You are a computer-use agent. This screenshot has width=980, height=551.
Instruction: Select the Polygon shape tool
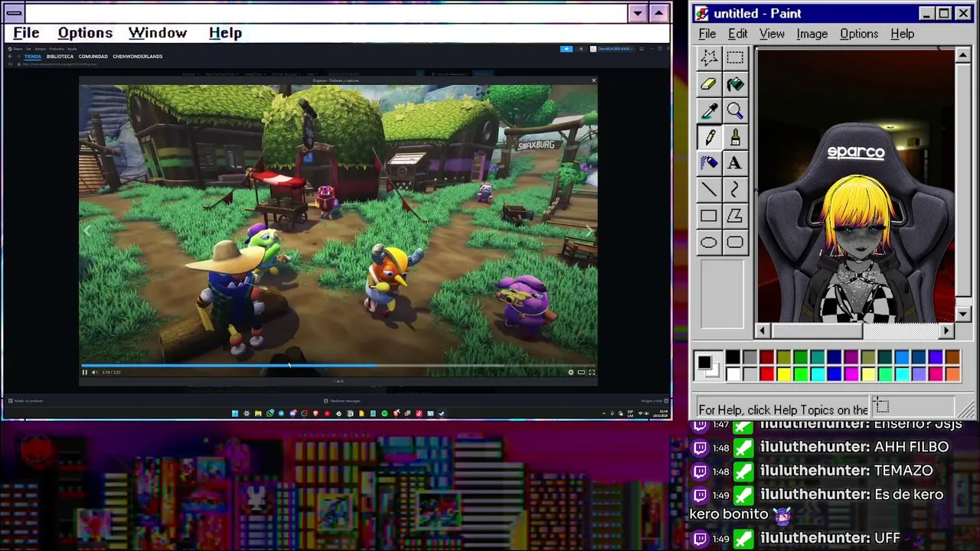[735, 216]
